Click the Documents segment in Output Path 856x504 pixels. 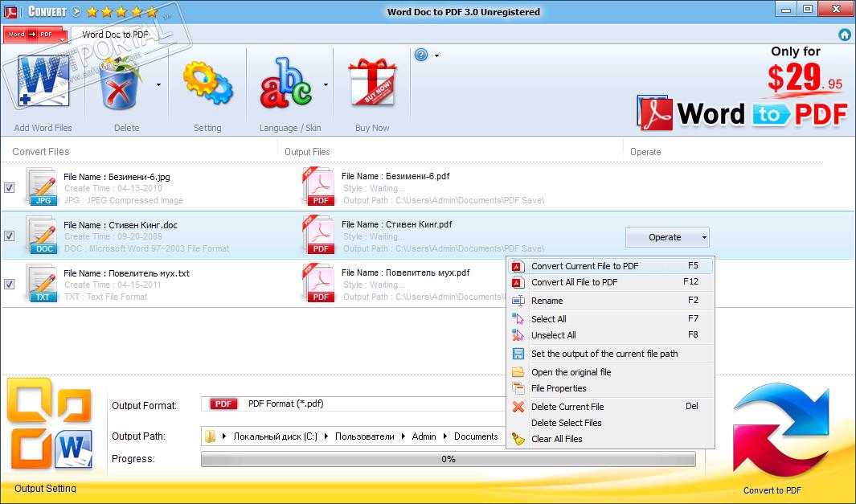point(476,436)
